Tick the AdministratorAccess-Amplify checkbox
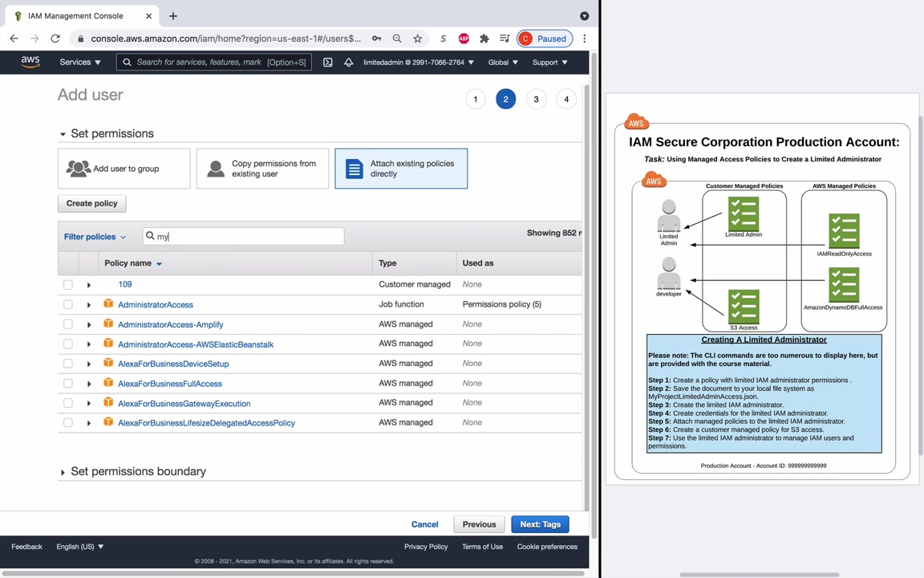The image size is (924, 578). [68, 324]
